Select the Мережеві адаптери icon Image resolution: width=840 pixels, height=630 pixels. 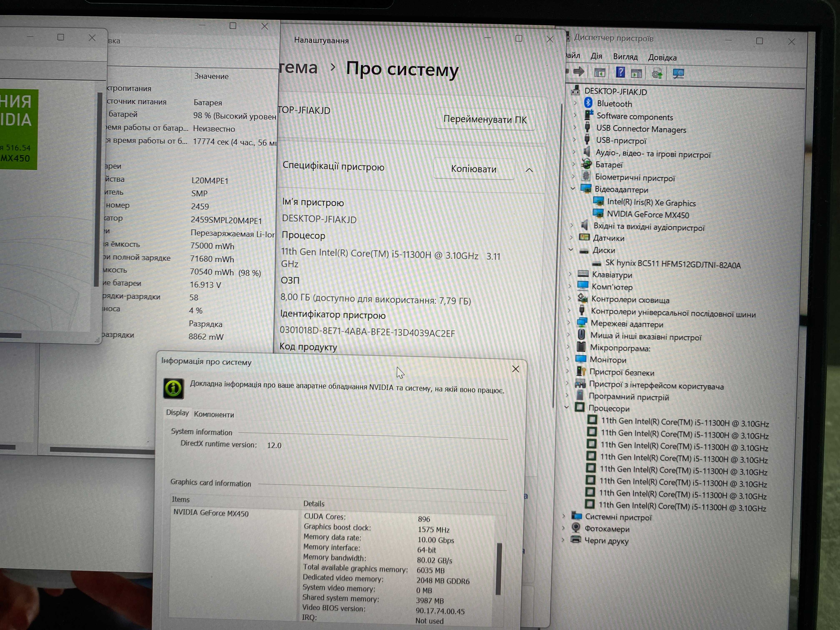click(582, 323)
